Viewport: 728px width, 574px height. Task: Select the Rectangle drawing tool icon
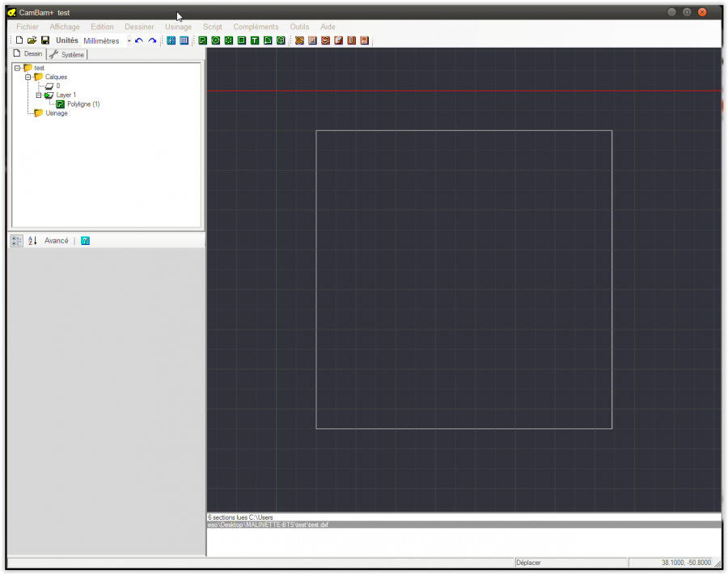[241, 40]
